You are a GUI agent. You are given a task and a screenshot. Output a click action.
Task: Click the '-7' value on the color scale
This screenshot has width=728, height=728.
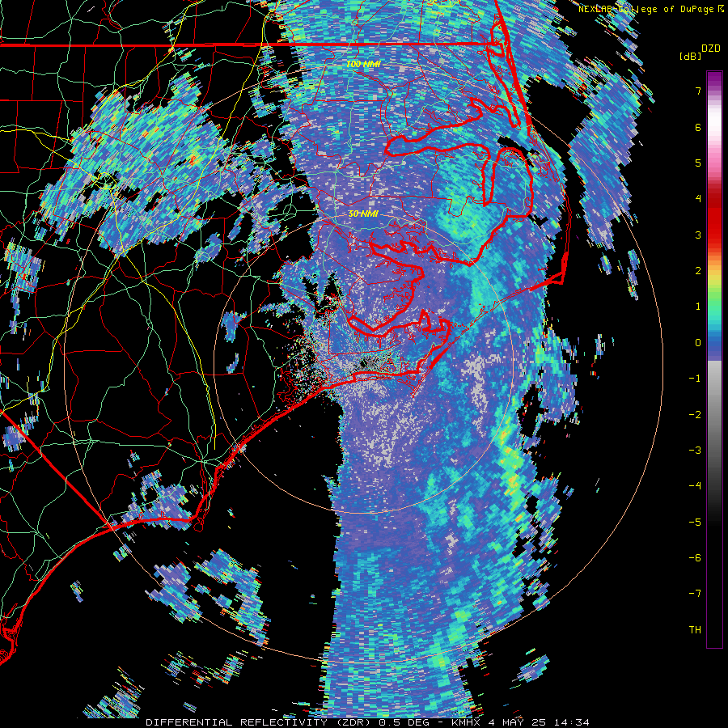[695, 594]
